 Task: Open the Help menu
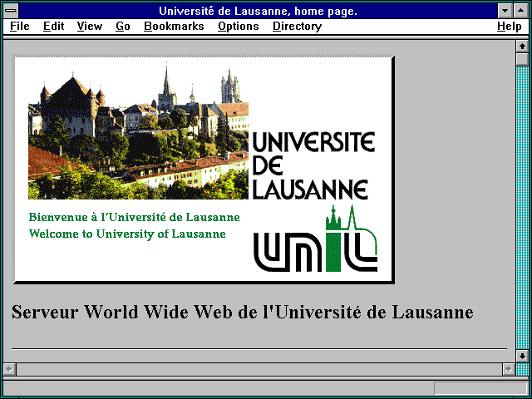pos(509,26)
